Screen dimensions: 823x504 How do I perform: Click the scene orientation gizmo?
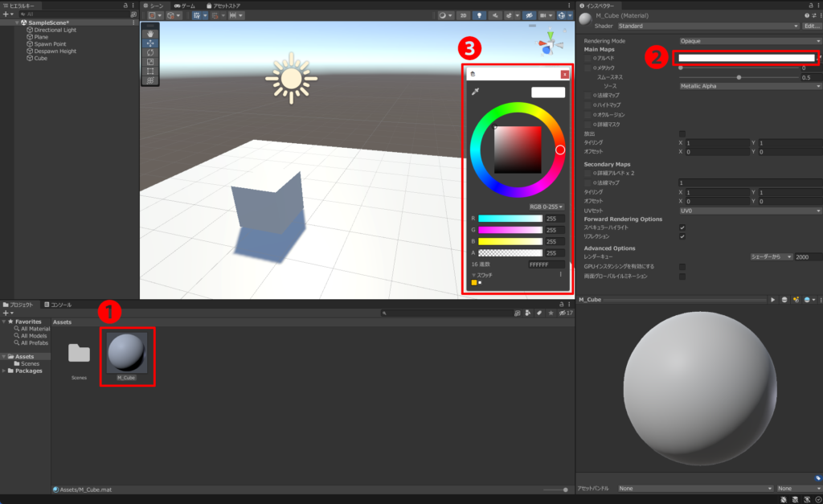tap(550, 45)
